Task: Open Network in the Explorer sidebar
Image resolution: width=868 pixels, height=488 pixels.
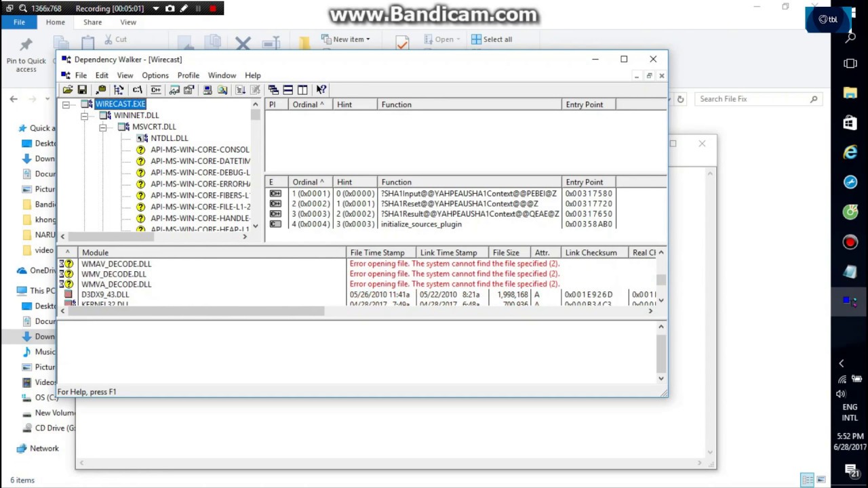Action: point(44,448)
